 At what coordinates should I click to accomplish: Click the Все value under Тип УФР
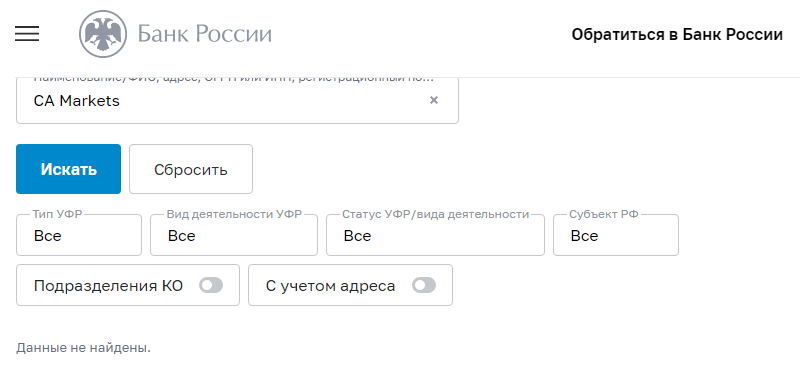click(x=47, y=236)
